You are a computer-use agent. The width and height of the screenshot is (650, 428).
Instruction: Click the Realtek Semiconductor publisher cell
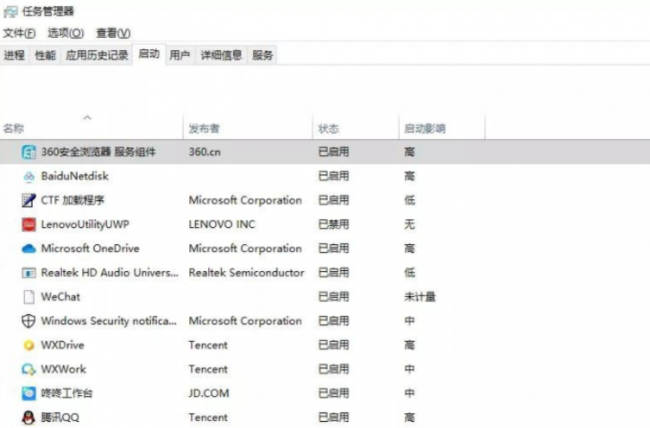246,272
